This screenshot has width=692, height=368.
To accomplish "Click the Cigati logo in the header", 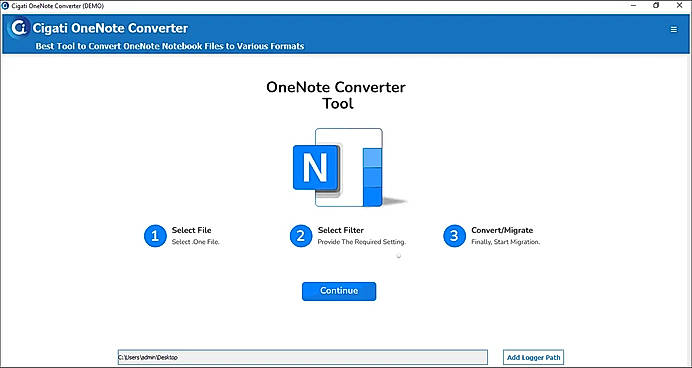I will click(19, 28).
